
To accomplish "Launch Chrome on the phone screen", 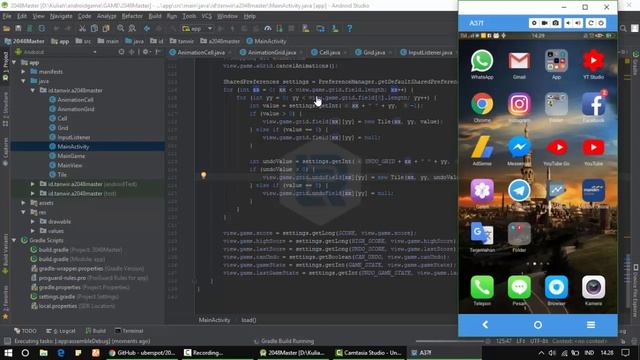I will click(482, 108).
